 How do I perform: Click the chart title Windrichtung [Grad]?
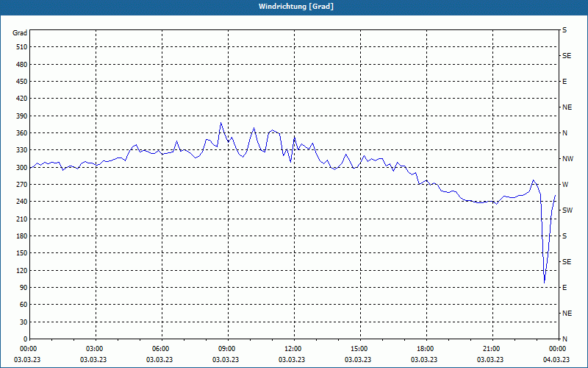pyautogui.click(x=296, y=7)
